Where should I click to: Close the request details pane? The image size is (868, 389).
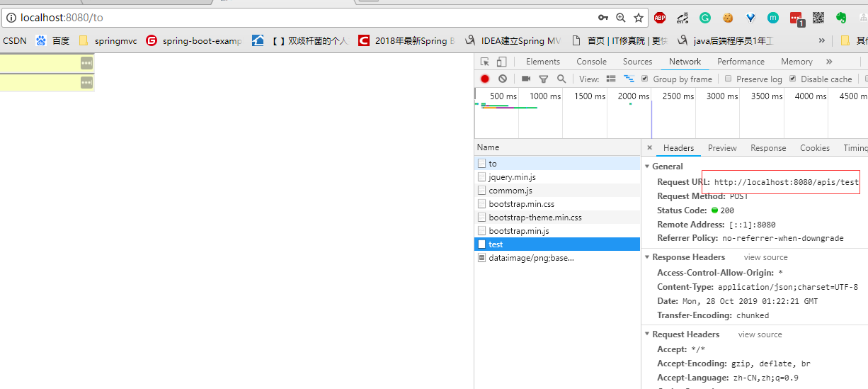click(649, 148)
